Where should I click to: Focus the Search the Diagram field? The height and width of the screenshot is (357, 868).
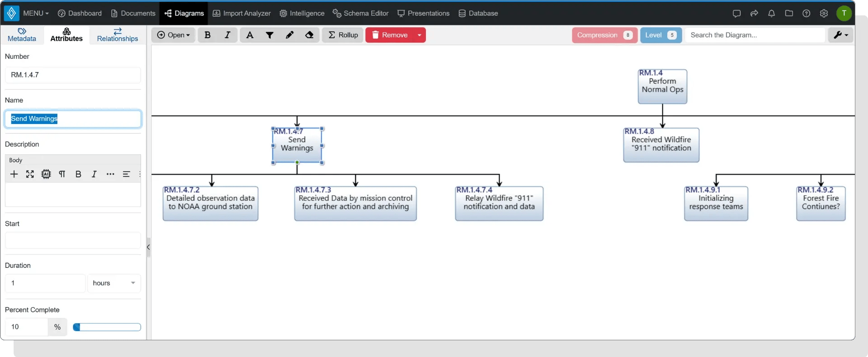[755, 35]
